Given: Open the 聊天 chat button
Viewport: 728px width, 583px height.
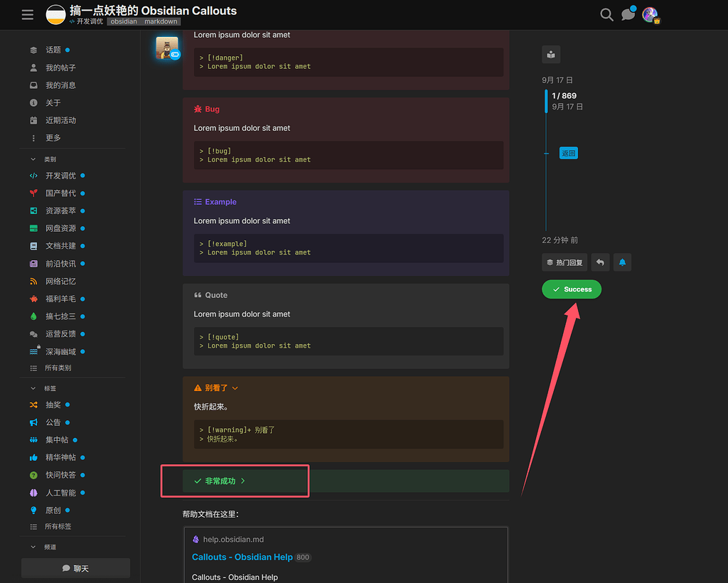Looking at the screenshot, I should coord(75,568).
